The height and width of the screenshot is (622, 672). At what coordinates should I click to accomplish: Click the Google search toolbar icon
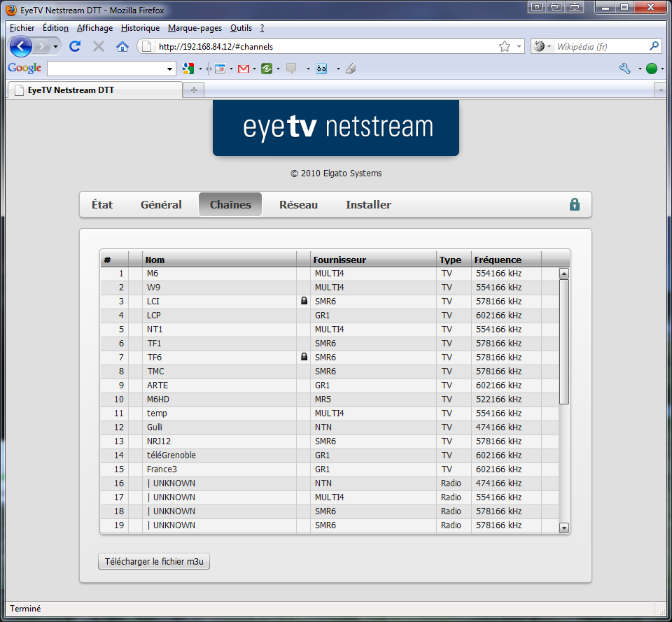pyautogui.click(x=188, y=69)
